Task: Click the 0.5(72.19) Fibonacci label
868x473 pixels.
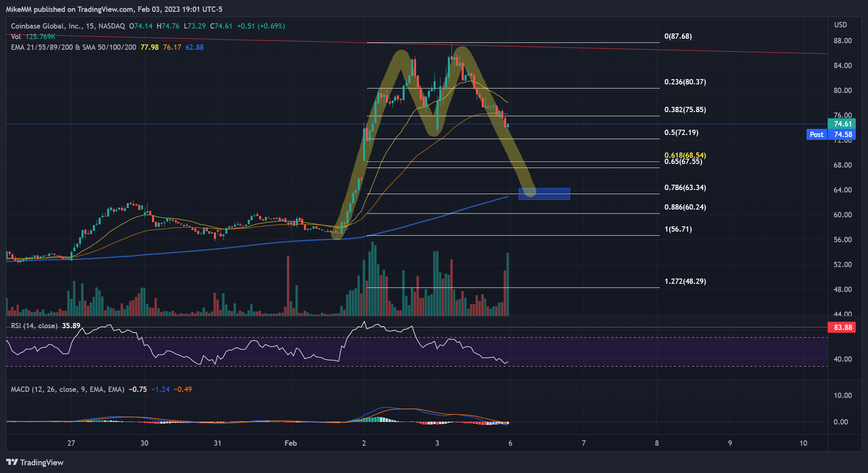Action: pos(681,133)
